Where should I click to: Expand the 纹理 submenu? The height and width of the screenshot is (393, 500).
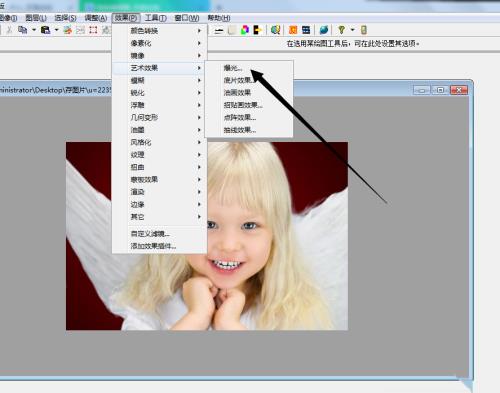(159, 155)
